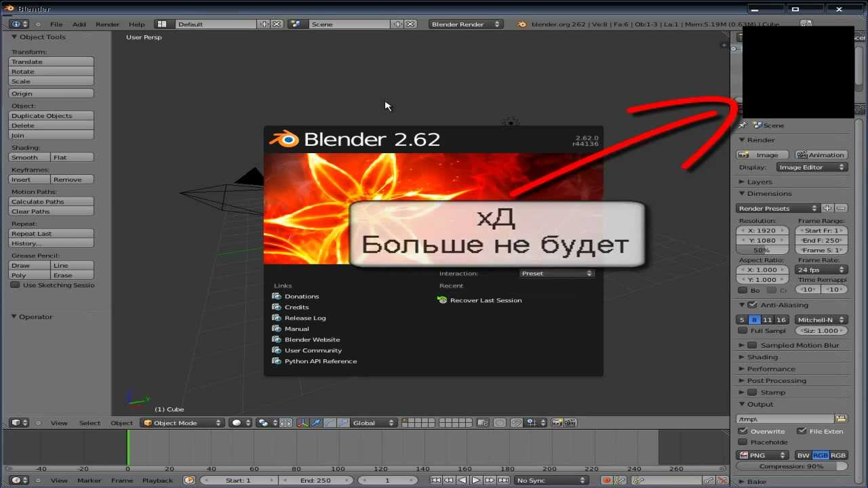This screenshot has width=868, height=488.
Task: Enable the Full Sample checkbox
Action: (x=743, y=331)
